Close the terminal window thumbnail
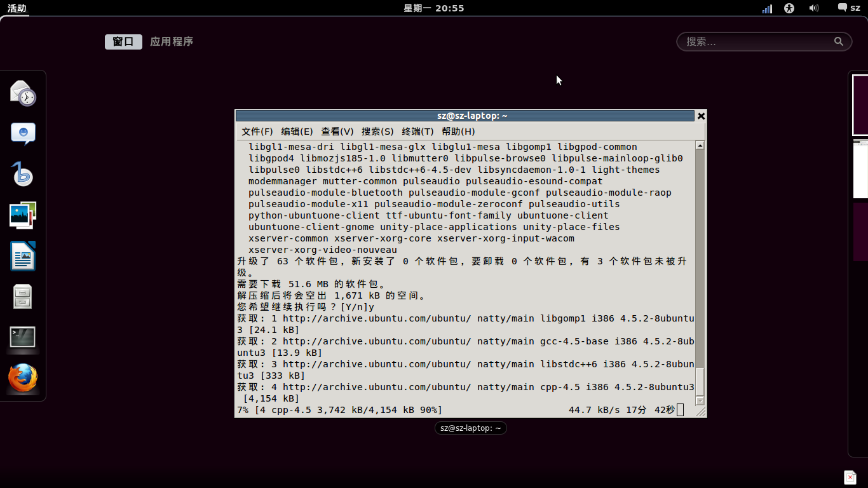This screenshot has height=488, width=868. (701, 116)
